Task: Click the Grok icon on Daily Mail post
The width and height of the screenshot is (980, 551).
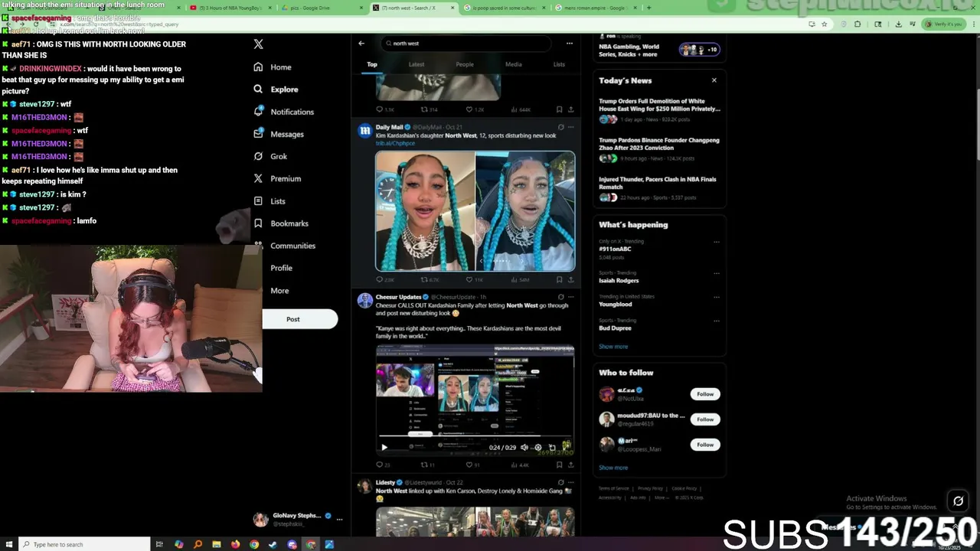Action: [x=560, y=127]
